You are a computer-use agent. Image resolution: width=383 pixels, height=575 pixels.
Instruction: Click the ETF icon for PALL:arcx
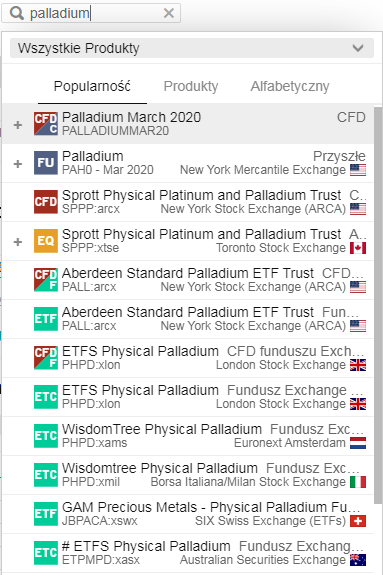[x=46, y=319]
